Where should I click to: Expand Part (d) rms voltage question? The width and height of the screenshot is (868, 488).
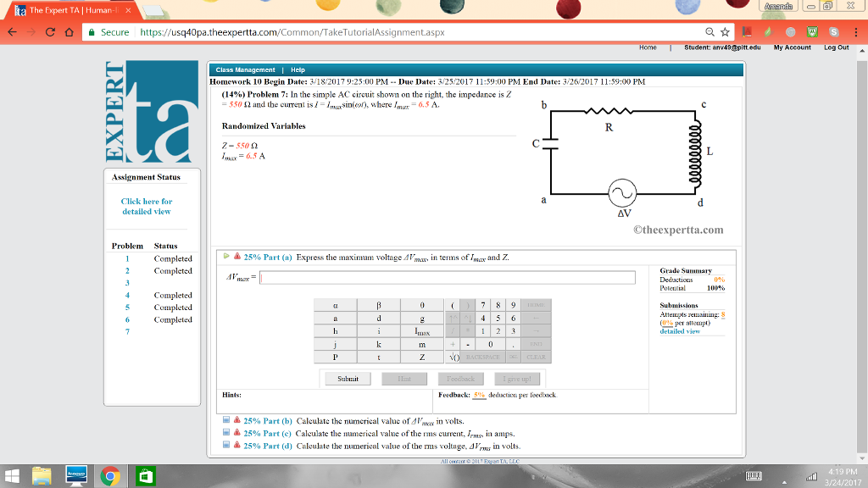[226, 446]
